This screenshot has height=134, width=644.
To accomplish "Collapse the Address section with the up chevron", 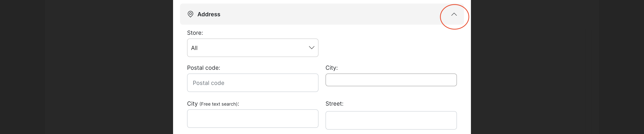I will (x=454, y=15).
